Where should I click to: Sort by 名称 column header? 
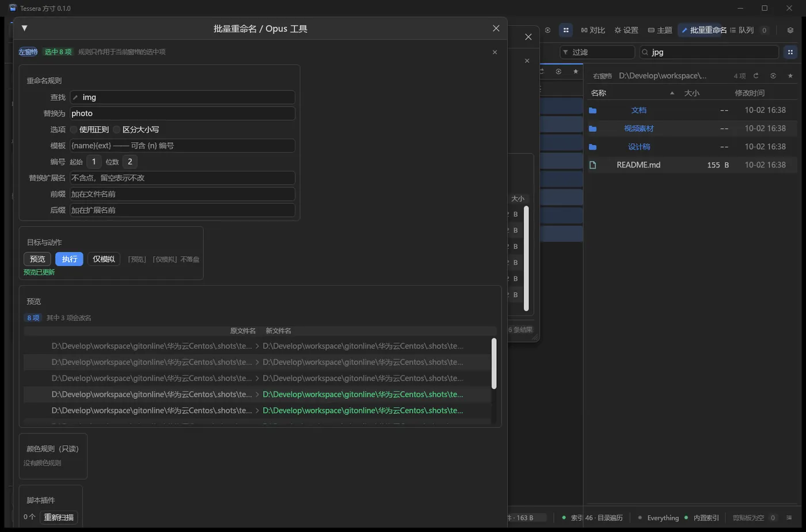coord(599,93)
